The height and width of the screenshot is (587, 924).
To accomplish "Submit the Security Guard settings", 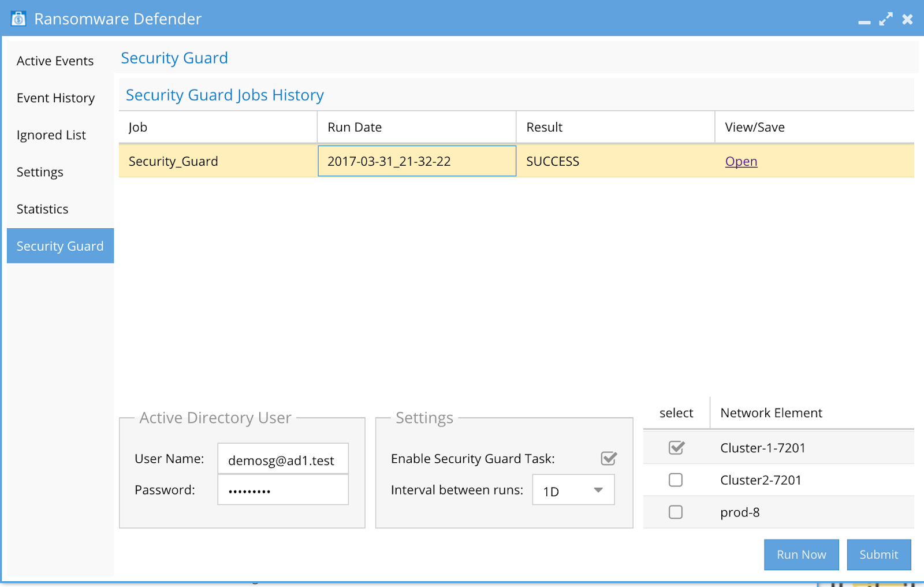I will coord(878,555).
